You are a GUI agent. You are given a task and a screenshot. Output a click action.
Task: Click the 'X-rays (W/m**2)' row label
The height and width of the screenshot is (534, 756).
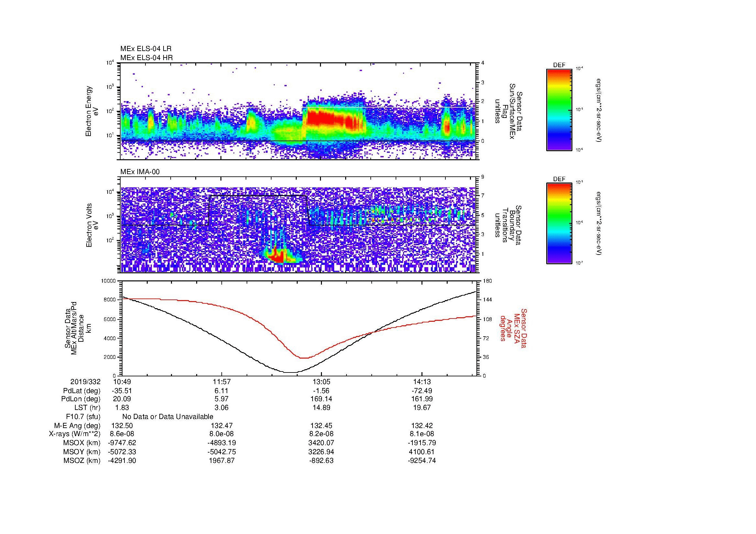[x=74, y=434]
